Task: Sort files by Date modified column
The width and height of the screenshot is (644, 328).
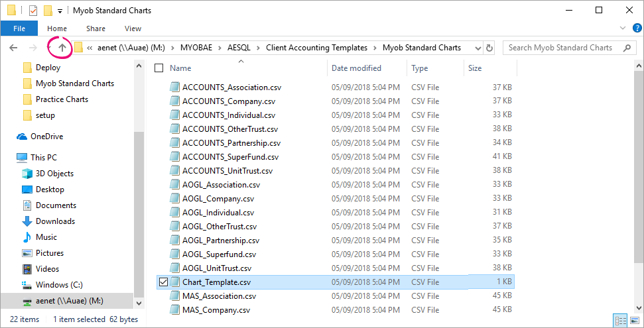Action: tap(356, 68)
